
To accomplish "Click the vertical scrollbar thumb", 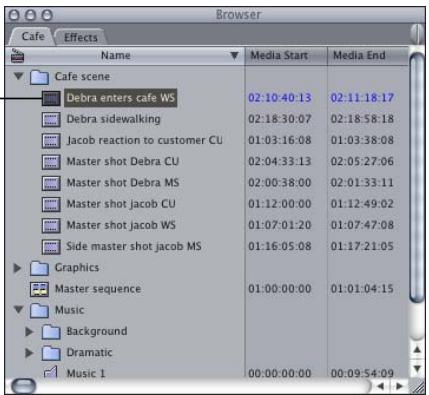I will click(x=417, y=177).
